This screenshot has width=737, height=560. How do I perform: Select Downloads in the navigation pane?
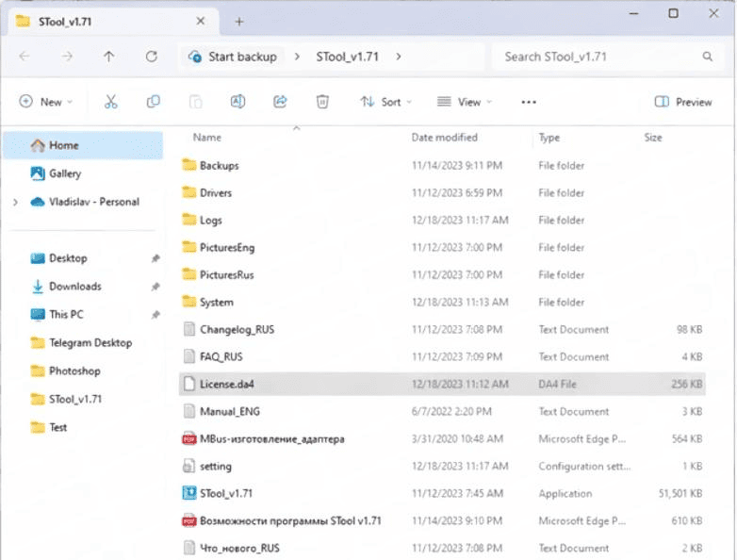(x=74, y=287)
